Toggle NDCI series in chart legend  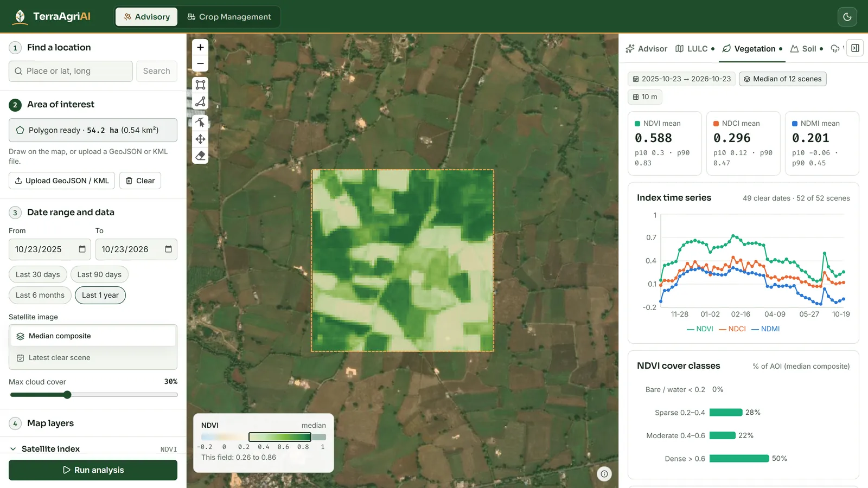tap(732, 329)
